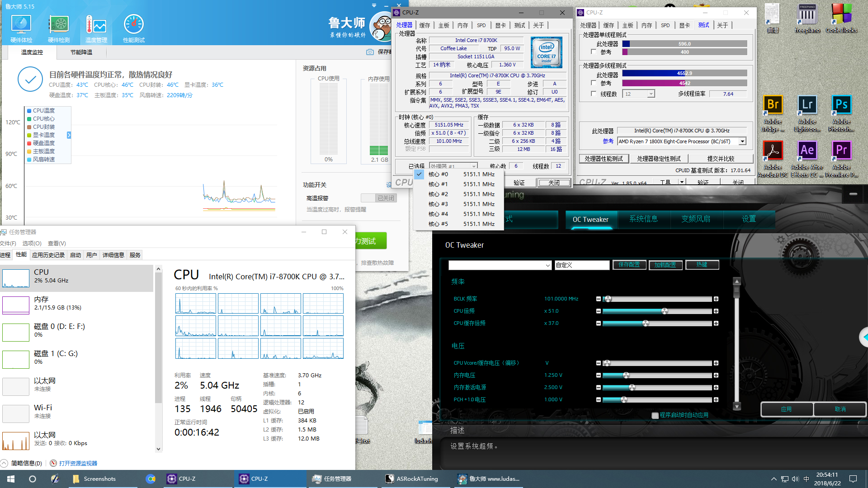Switch to the OC Tweaker tab
The image size is (868, 488).
590,220
